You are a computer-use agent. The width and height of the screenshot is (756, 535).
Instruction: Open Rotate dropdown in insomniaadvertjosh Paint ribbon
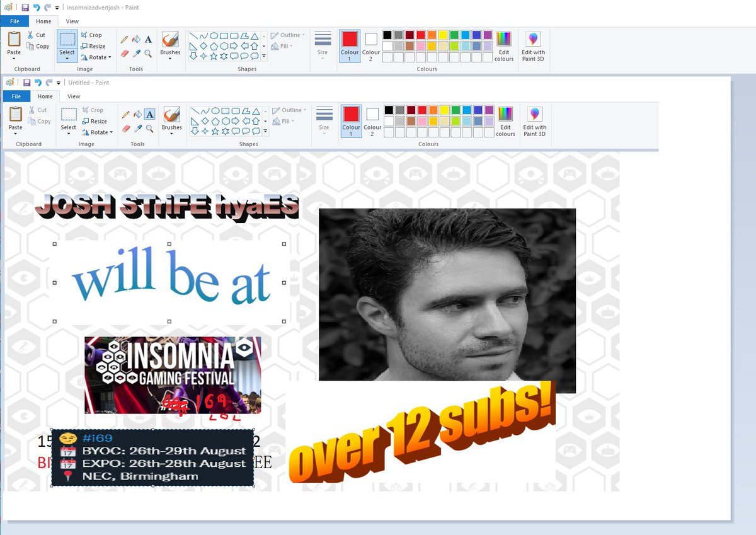(96, 57)
